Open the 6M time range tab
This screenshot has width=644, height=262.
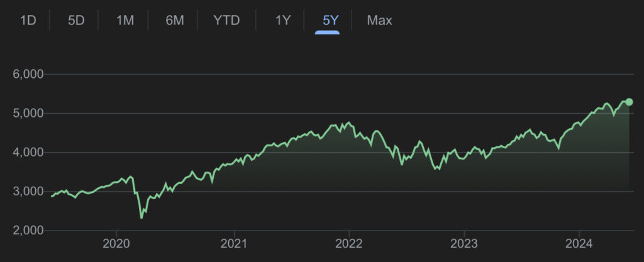click(174, 20)
